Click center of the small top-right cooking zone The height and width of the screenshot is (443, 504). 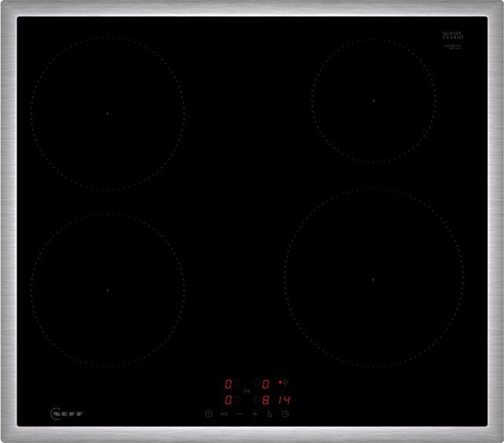373,101
